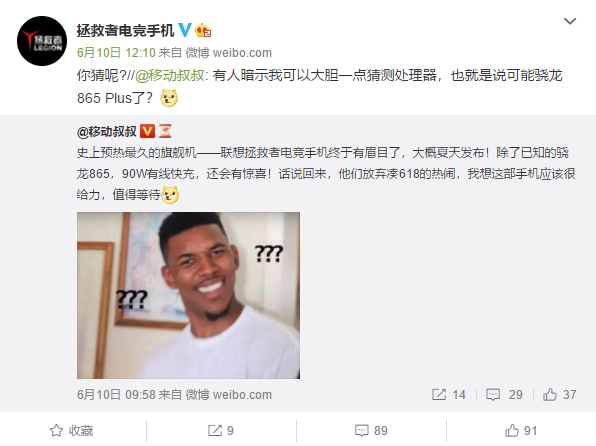Repost the quoted post with 14 shares
This screenshot has height=446, width=596.
click(449, 395)
